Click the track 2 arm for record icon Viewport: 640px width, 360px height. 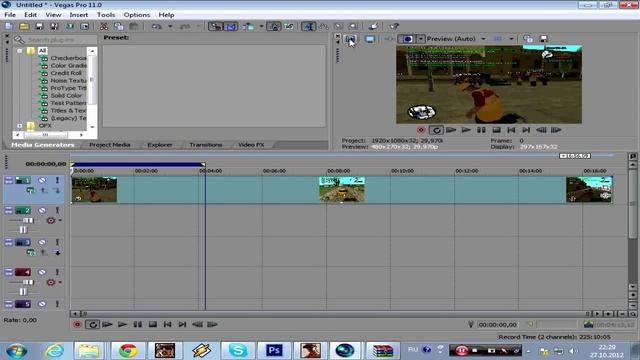(x=51, y=220)
